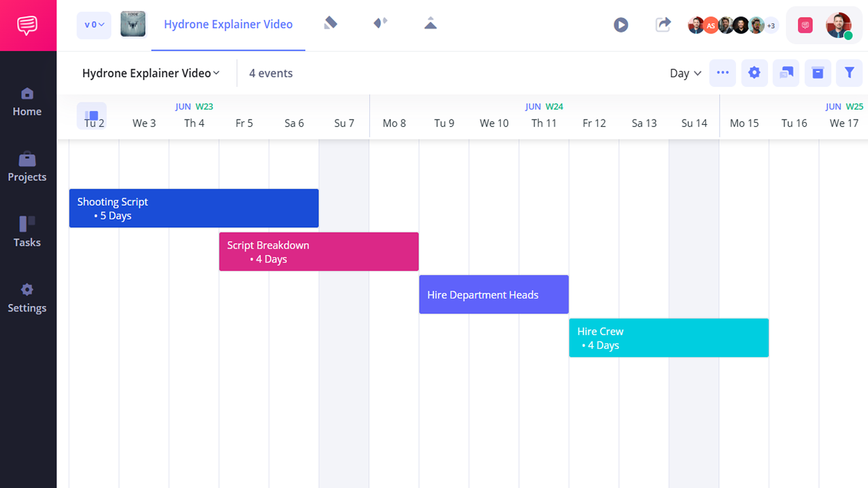The width and height of the screenshot is (868, 488).
Task: Click the We 10 date header
Action: [494, 123]
